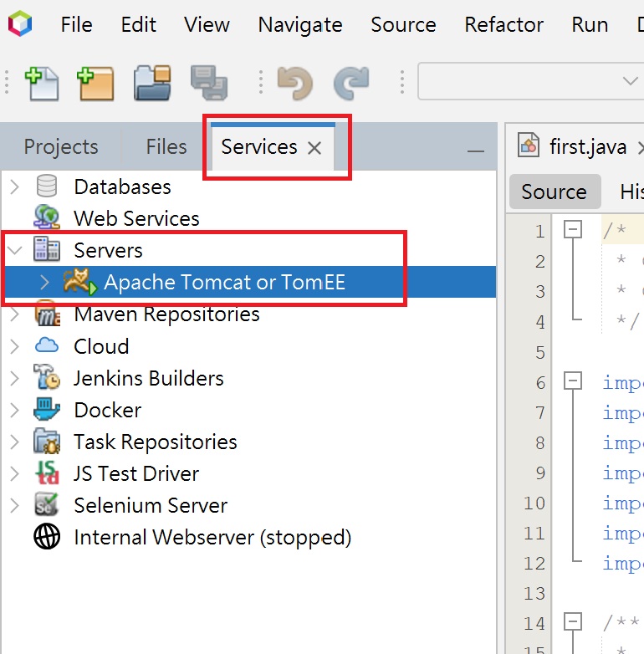Click the Servers rack icon
The height and width of the screenshot is (654, 644).
click(47, 249)
